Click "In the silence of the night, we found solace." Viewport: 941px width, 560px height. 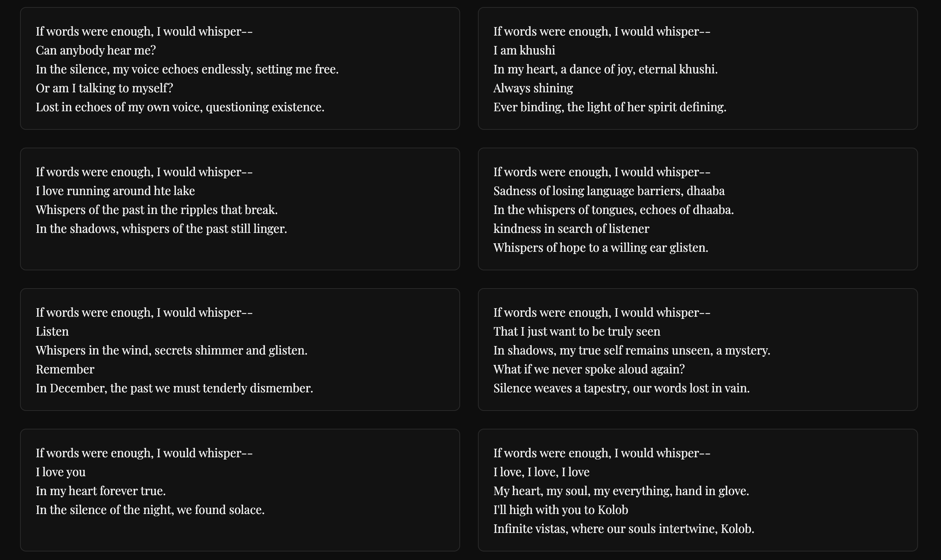click(150, 510)
